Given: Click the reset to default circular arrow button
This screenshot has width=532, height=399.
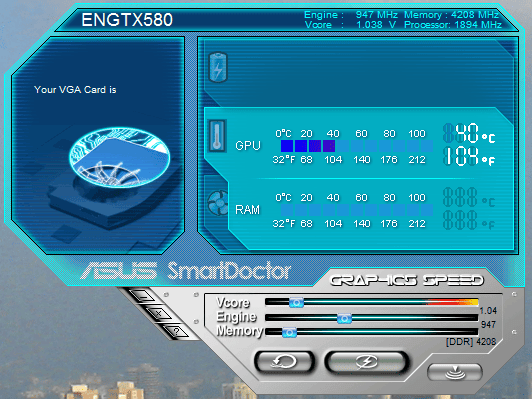Looking at the screenshot, I should pyautogui.click(x=284, y=362).
